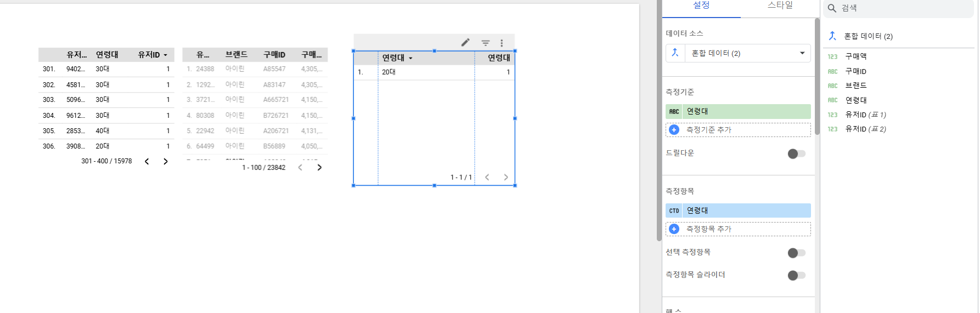Click the 20대 cell in selected table
Screen dimensions: 980x313
tap(388, 72)
